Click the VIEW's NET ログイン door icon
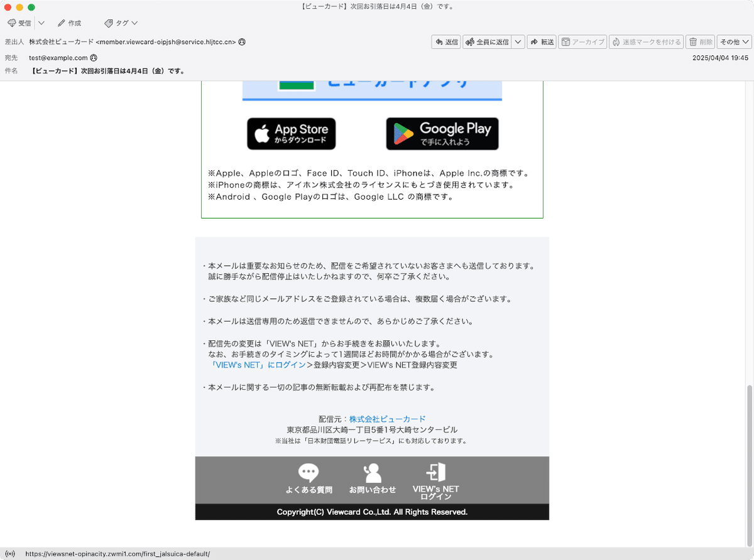The height and width of the screenshot is (560, 754). click(x=436, y=472)
